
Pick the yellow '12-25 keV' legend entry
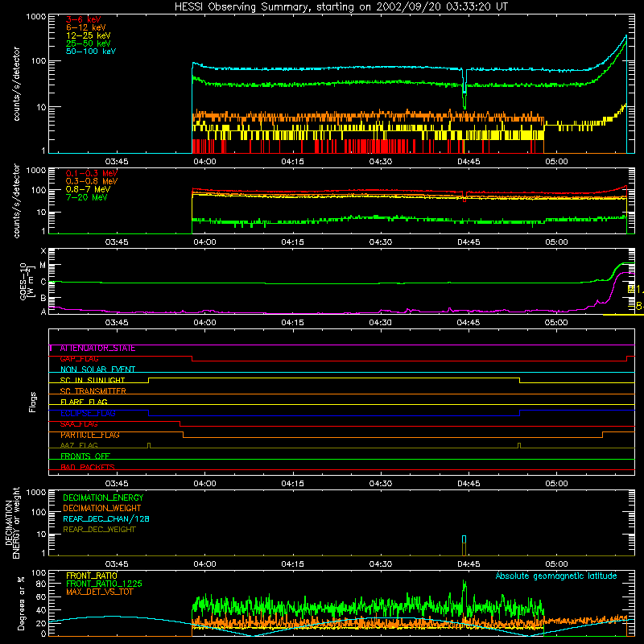click(89, 35)
